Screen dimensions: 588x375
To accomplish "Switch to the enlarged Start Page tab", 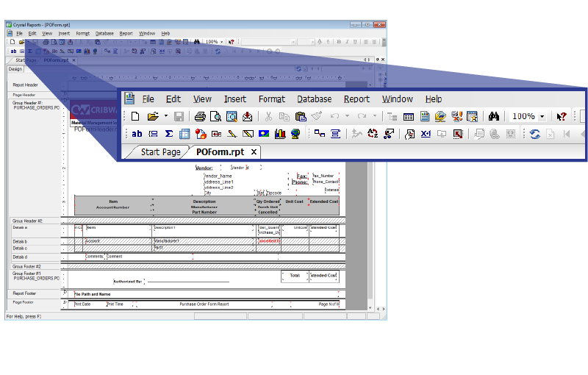I will [x=160, y=152].
